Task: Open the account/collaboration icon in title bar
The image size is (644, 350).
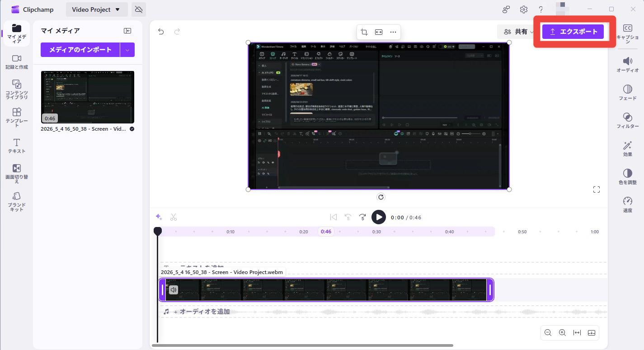Action: pos(506,9)
